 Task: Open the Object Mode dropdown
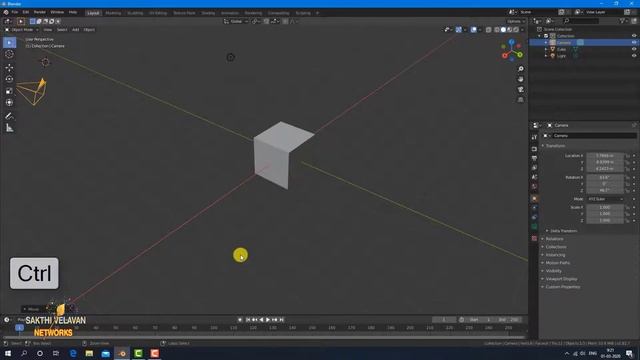click(x=22, y=30)
